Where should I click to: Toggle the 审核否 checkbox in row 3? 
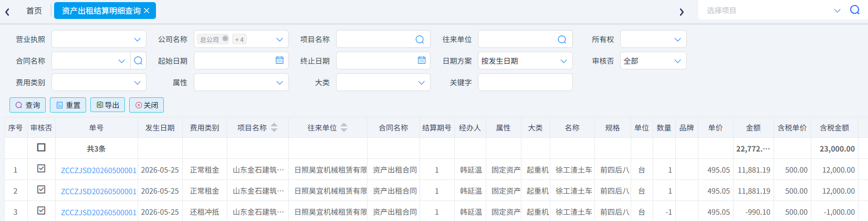pos(41,210)
